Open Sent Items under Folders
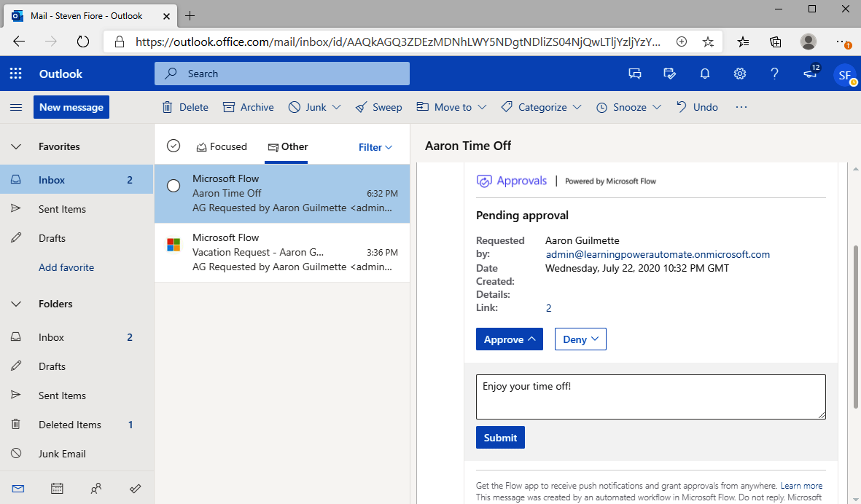The image size is (861, 504). [77, 395]
